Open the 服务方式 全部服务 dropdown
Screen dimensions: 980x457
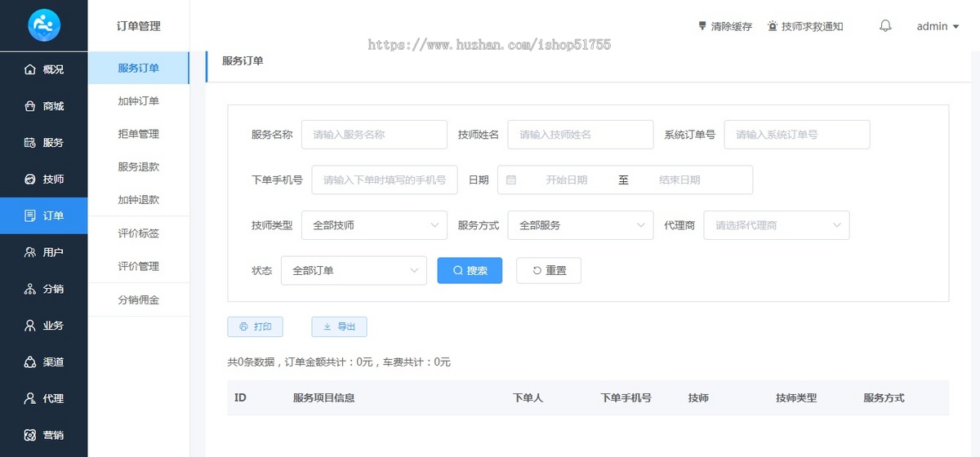click(580, 225)
